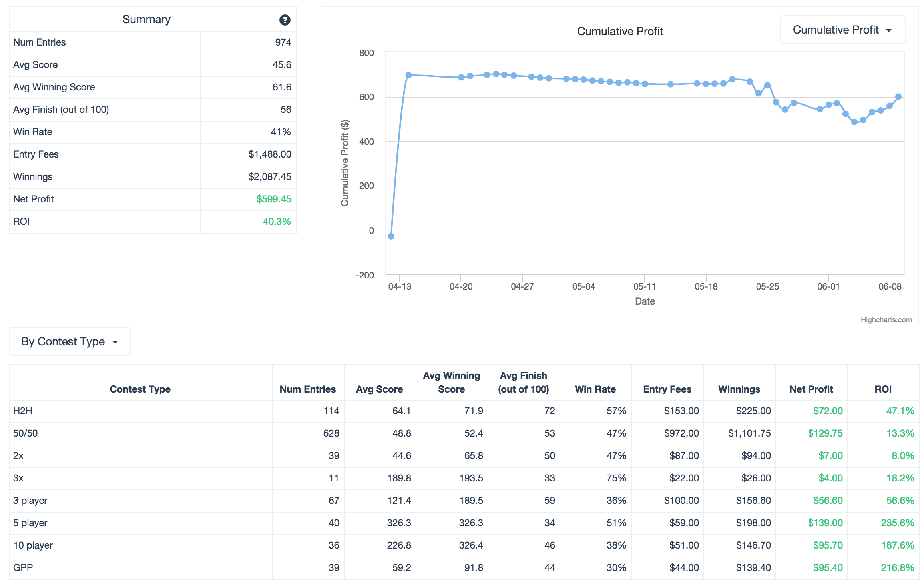
Task: Click the ROI column header
Action: [883, 389]
